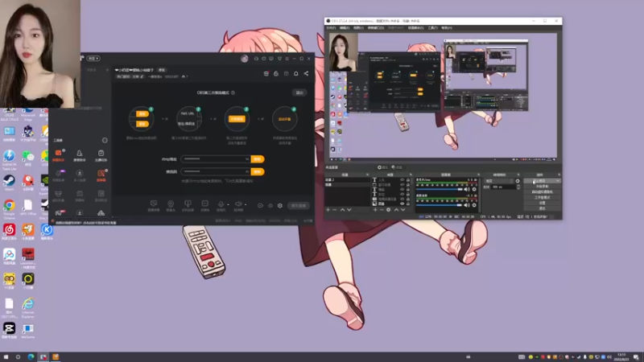The image size is (644, 362).
Task: Open Google Chrome desktop shortcut
Action: [9, 205]
